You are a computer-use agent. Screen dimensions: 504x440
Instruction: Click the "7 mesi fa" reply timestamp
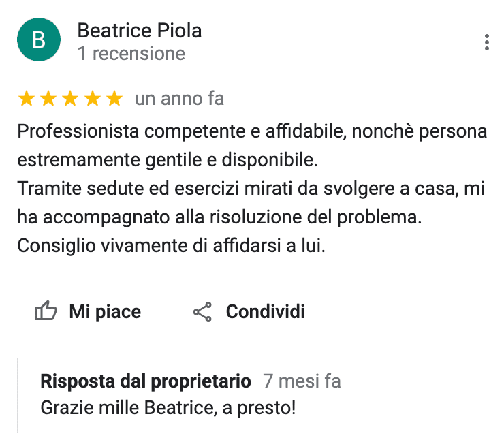302,381
